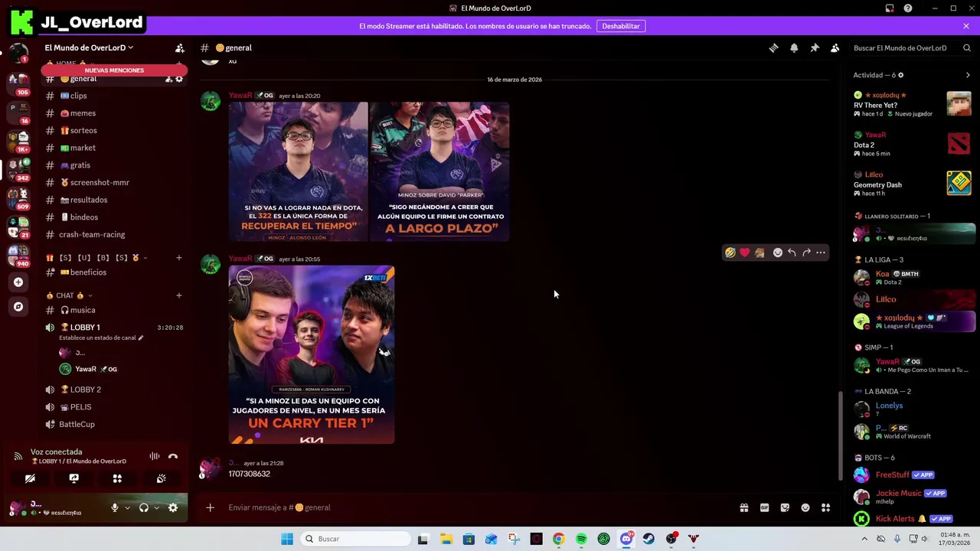Open the "RECUPERAR EL TIEMPO" image
The height and width of the screenshot is (551, 980).
click(x=299, y=171)
